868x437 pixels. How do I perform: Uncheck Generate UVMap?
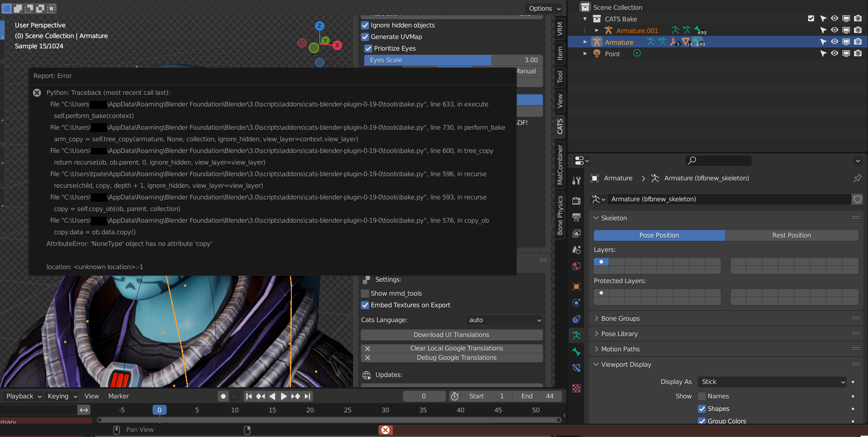tap(365, 37)
